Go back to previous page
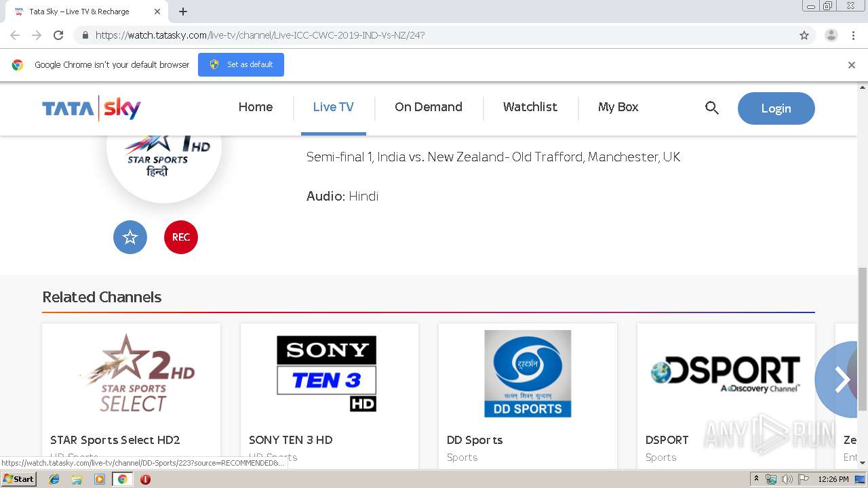The width and height of the screenshot is (868, 488). coord(15,35)
